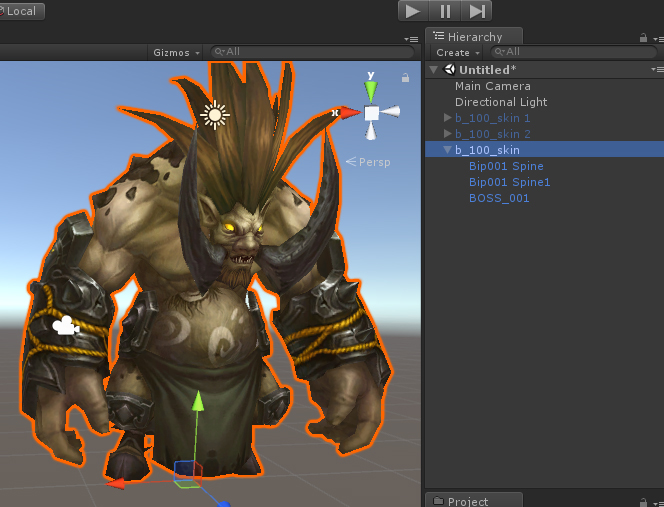
Task: Advance one frame with the Step button
Action: click(x=476, y=11)
